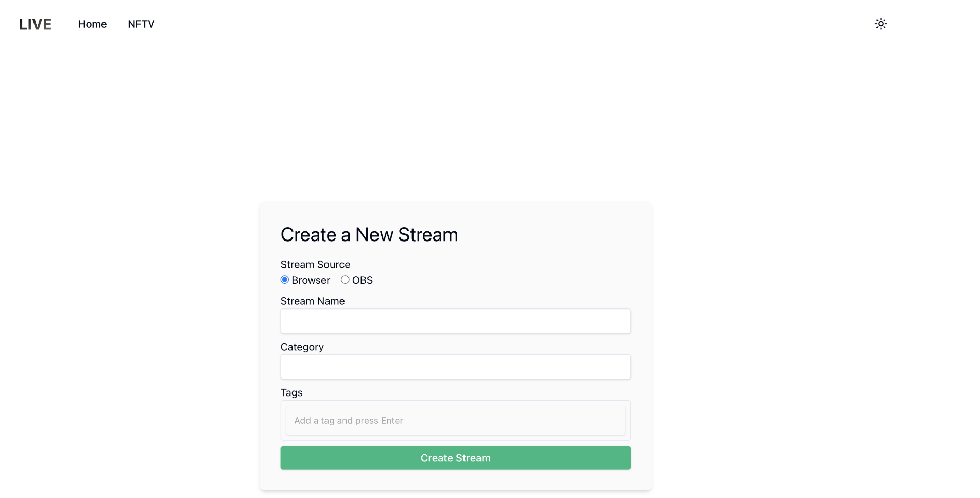This screenshot has width=980, height=498.
Task: Click the green Create Stream button
Action: 455,458
